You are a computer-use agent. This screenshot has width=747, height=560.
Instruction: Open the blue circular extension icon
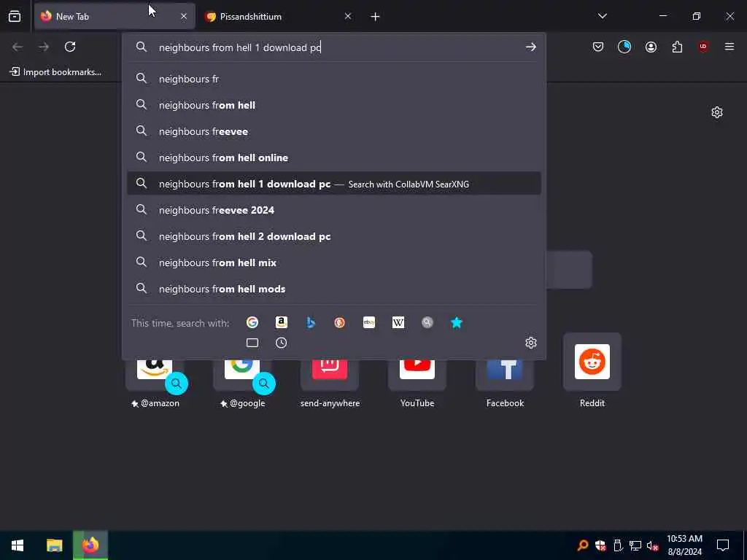tap(624, 47)
